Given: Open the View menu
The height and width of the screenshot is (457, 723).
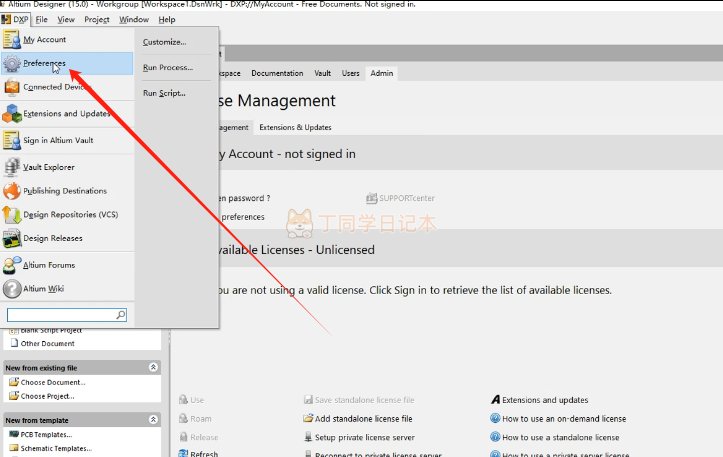Looking at the screenshot, I should pyautogui.click(x=66, y=19).
